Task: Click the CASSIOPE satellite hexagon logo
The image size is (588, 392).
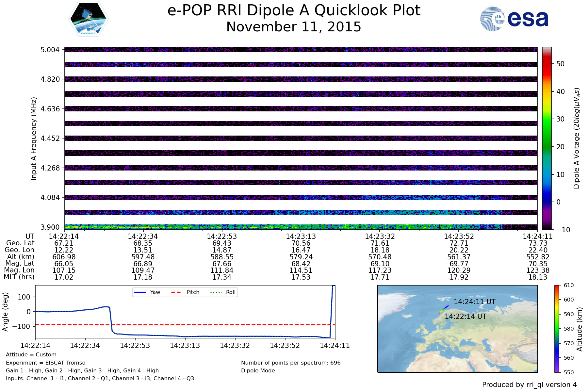Action: [88, 19]
